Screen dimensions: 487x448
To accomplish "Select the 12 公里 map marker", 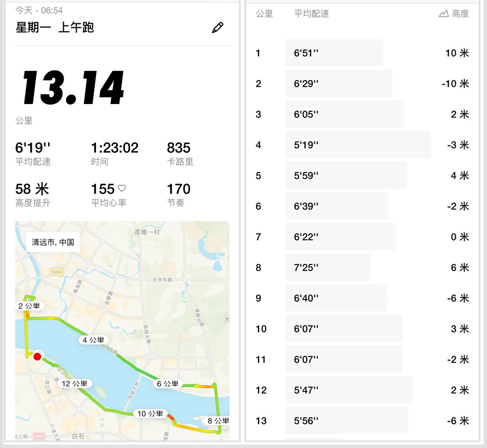I will coord(74,383).
